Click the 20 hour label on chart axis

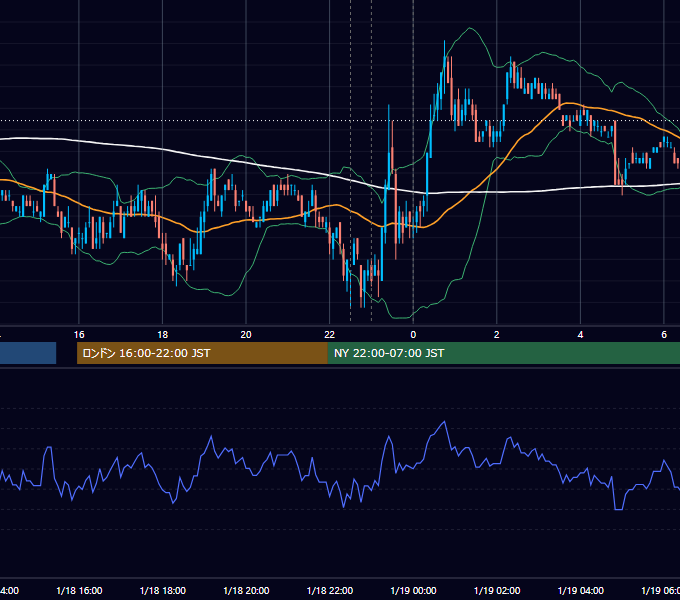click(x=246, y=335)
